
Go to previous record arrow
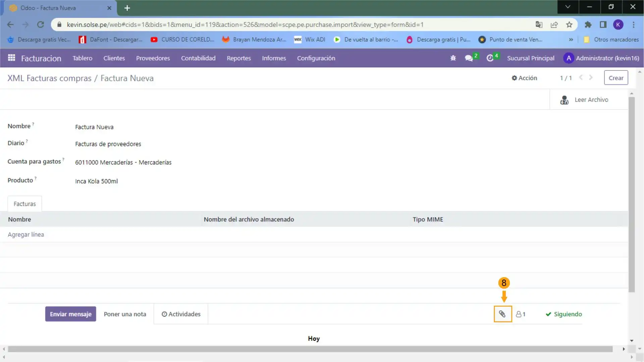pos(581,77)
